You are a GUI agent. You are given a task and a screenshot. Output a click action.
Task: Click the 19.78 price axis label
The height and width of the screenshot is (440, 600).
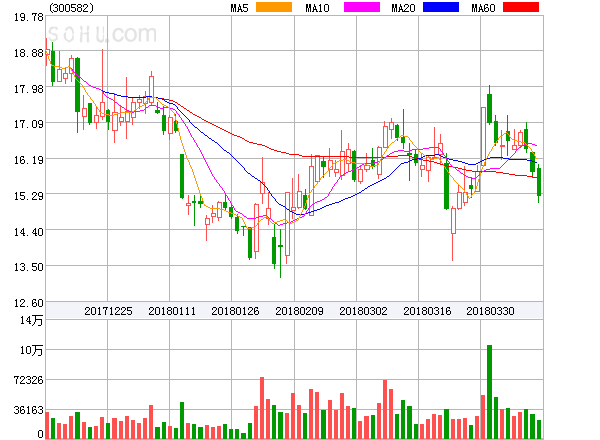click(29, 17)
